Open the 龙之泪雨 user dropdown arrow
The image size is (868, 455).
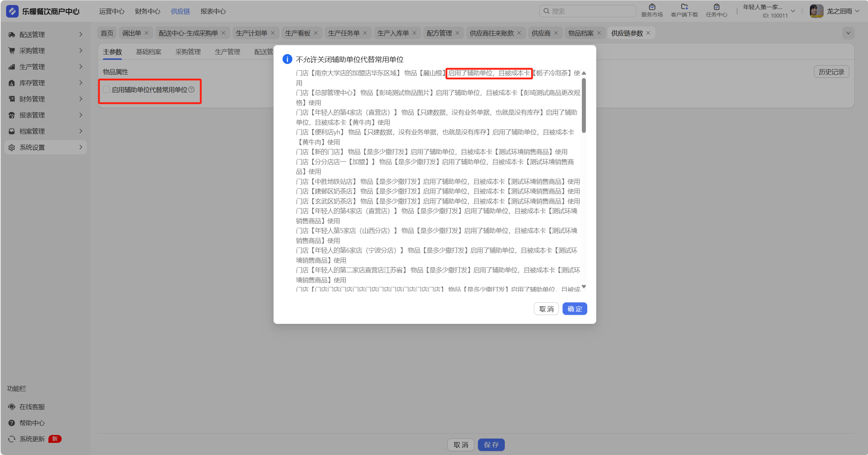[x=857, y=11]
